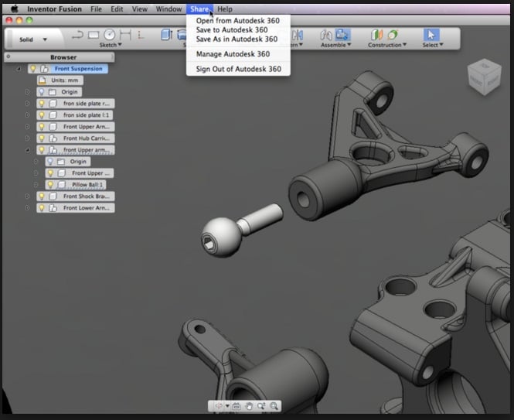Open the Construction panel dropdown
514x420 pixels.
tap(387, 45)
